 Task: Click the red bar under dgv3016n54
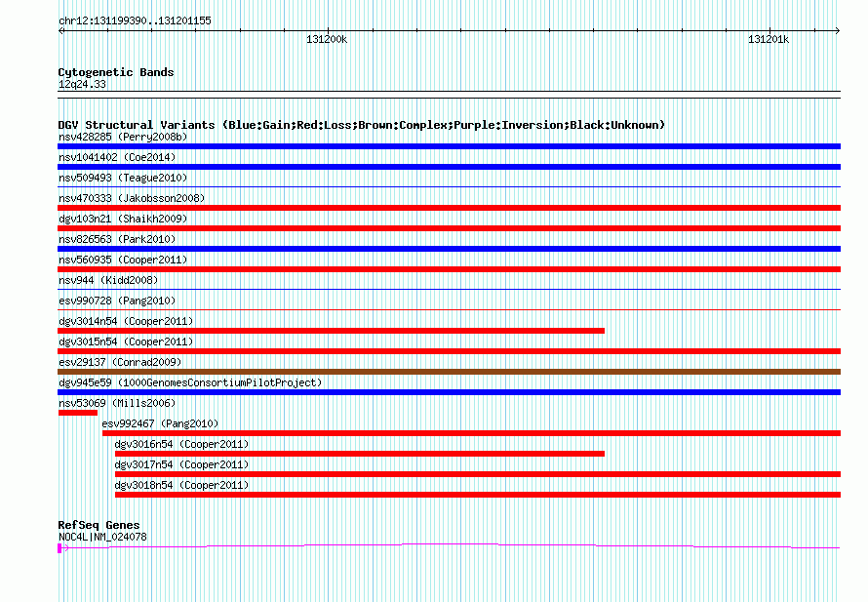pyautogui.click(x=360, y=454)
